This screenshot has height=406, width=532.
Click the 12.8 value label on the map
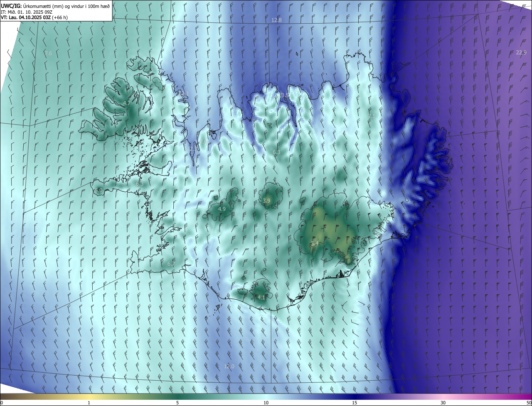[276, 20]
